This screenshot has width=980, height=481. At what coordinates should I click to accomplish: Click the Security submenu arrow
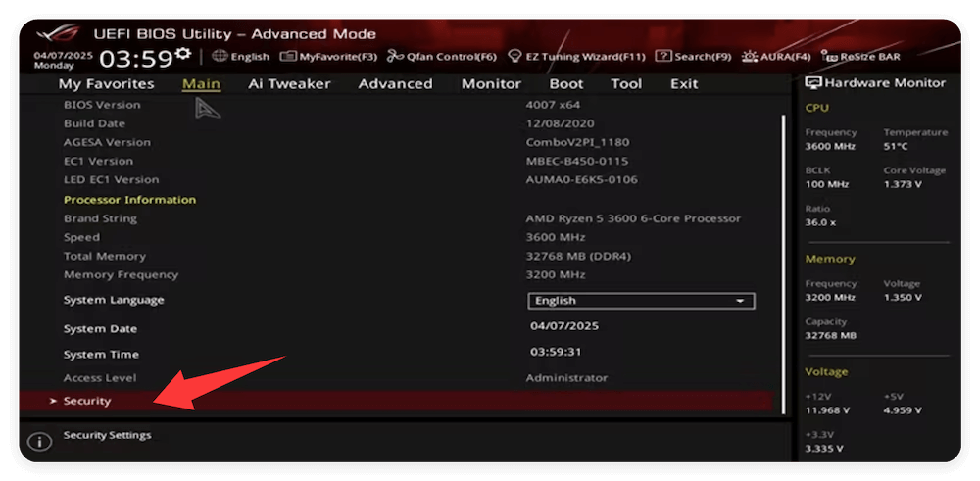(x=53, y=401)
